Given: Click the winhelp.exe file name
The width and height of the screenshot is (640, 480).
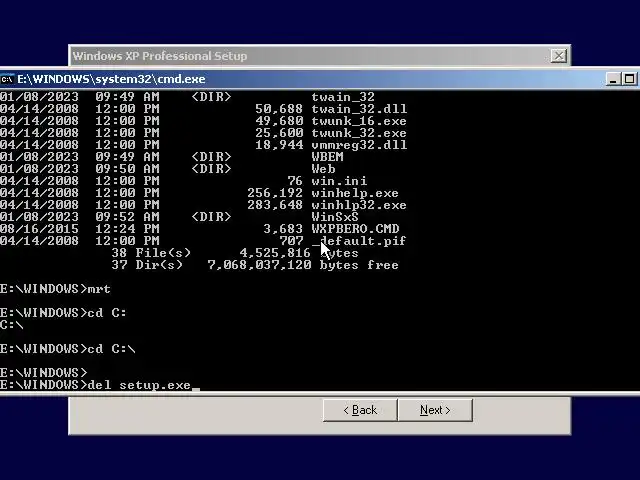Looking at the screenshot, I should 355,193.
